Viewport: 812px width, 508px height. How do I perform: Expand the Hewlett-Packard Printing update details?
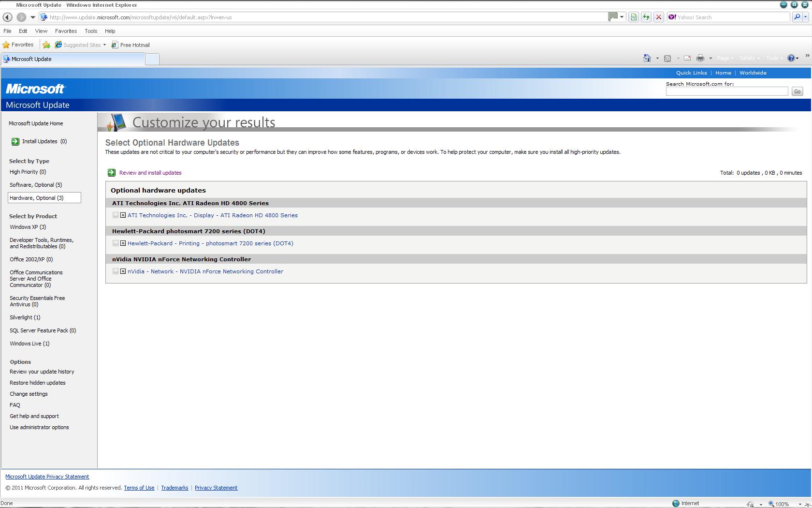tap(123, 243)
